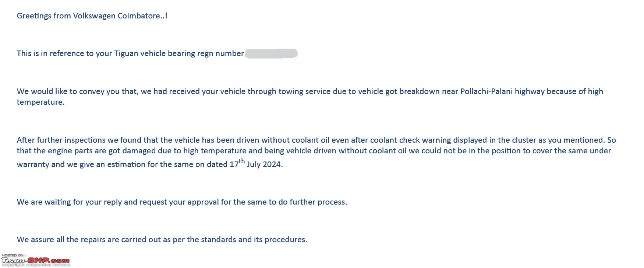Click the HOSTED ON label above logo
The height and width of the screenshot is (268, 644).
pos(14,255)
